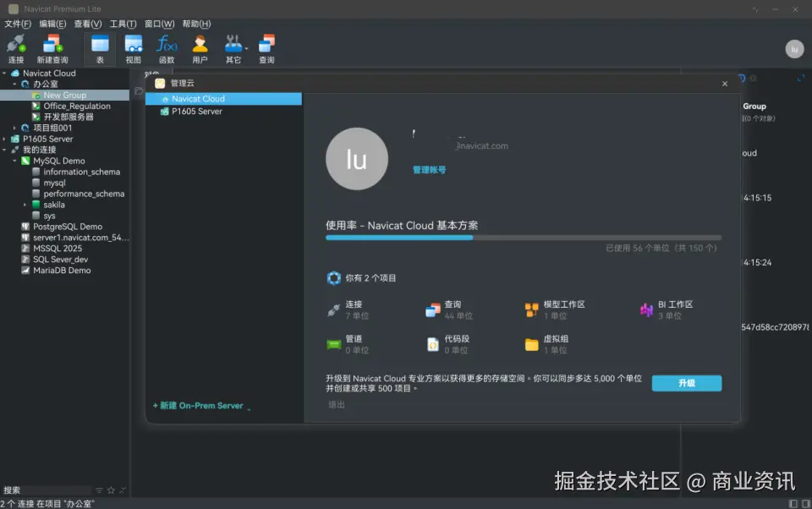Click the user avatar in the toolbar

[x=794, y=49]
